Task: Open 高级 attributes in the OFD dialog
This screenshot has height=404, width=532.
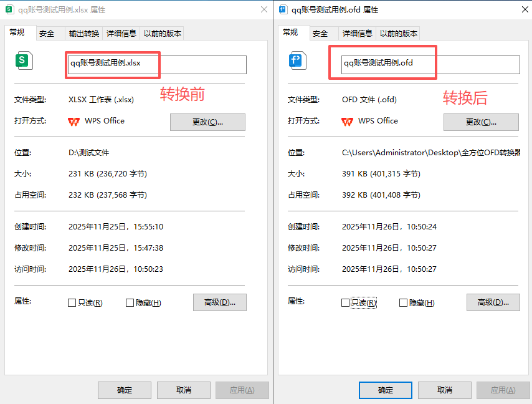Action: pyautogui.click(x=492, y=302)
